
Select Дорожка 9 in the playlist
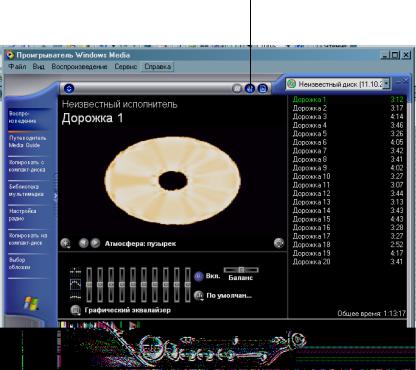pos(348,168)
